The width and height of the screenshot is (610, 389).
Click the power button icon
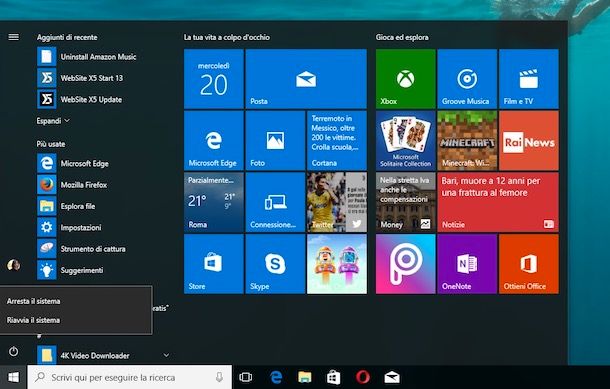(14, 352)
